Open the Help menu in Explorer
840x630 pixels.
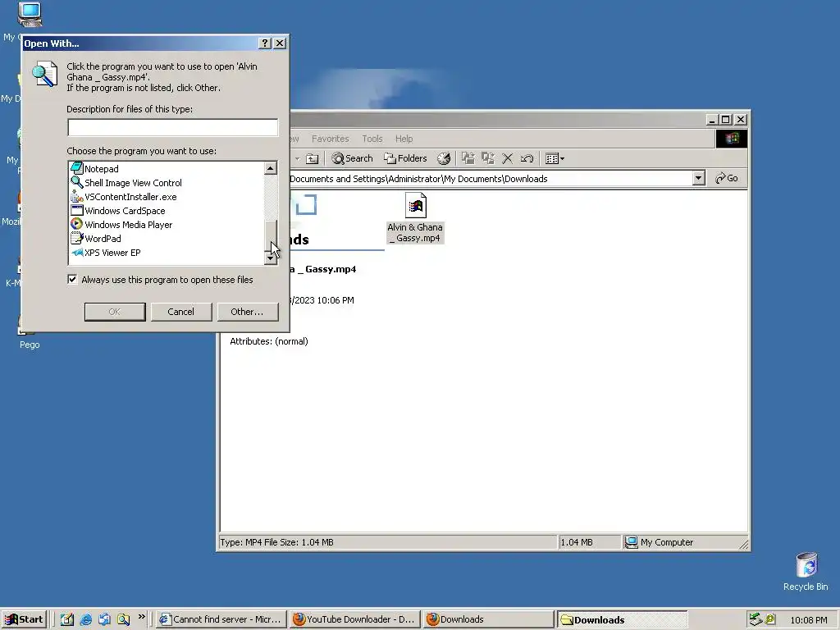click(404, 139)
